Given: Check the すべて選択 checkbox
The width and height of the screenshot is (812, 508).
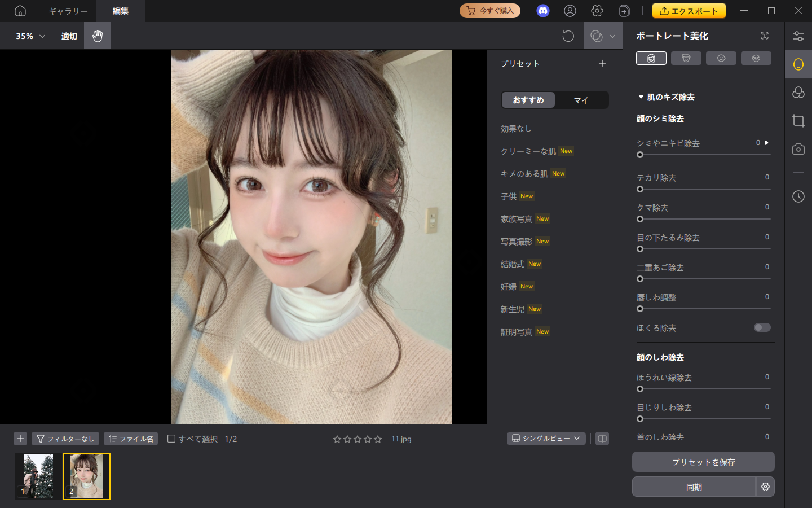Looking at the screenshot, I should point(171,439).
